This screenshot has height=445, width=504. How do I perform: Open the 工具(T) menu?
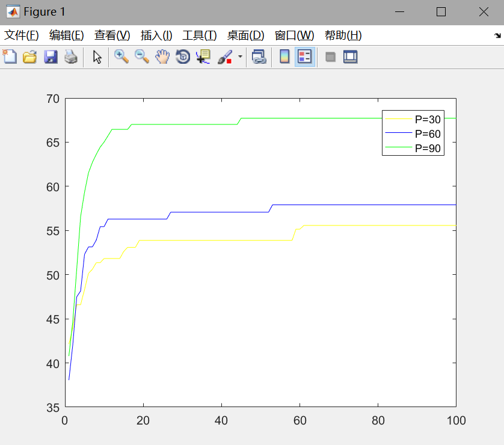[199, 35]
